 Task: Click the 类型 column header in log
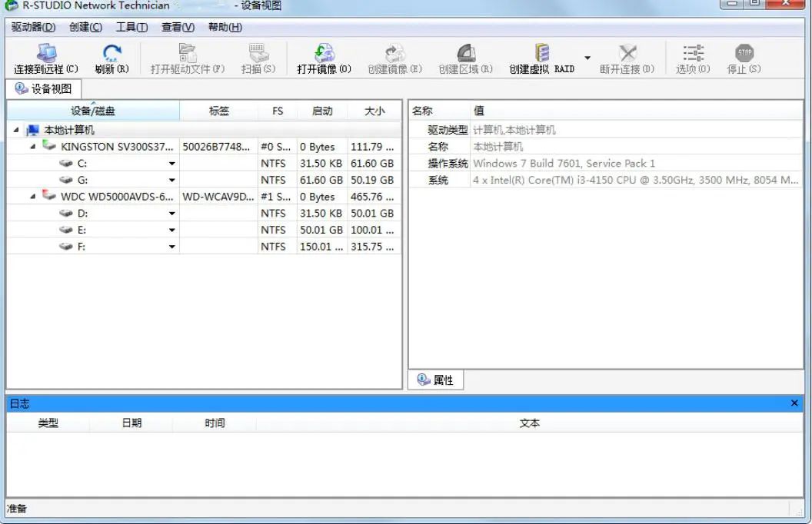point(48,423)
